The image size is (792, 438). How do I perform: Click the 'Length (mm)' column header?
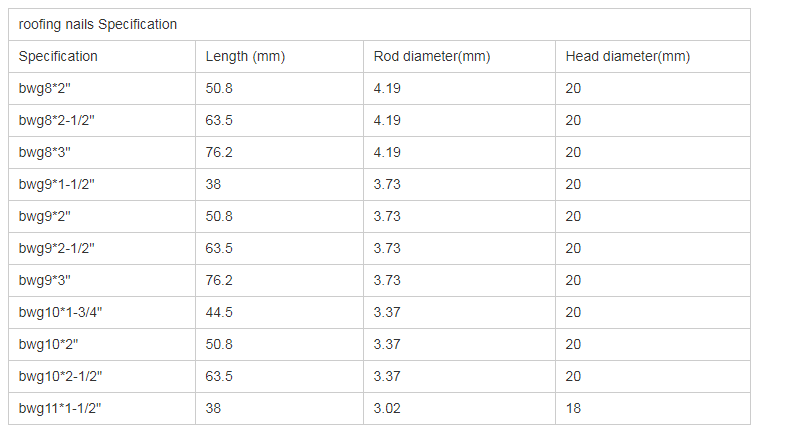[245, 56]
